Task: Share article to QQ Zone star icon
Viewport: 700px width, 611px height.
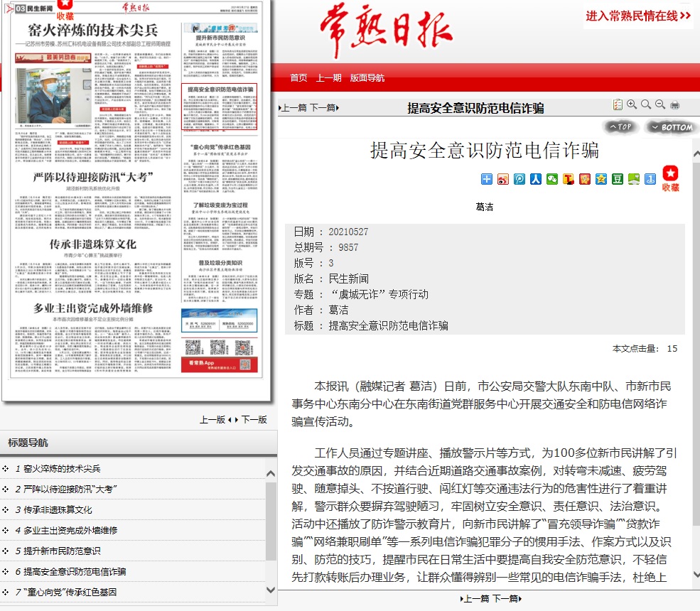Action: coord(601,179)
